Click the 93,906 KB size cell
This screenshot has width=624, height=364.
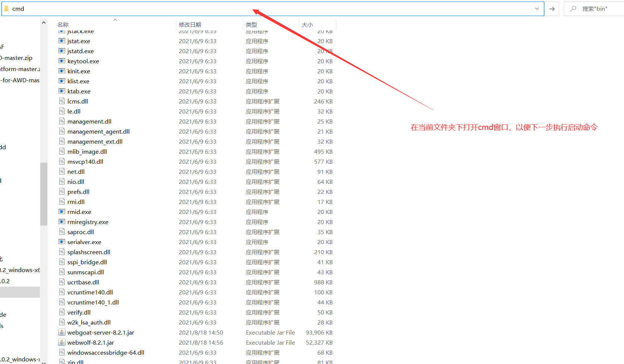pyautogui.click(x=319, y=332)
